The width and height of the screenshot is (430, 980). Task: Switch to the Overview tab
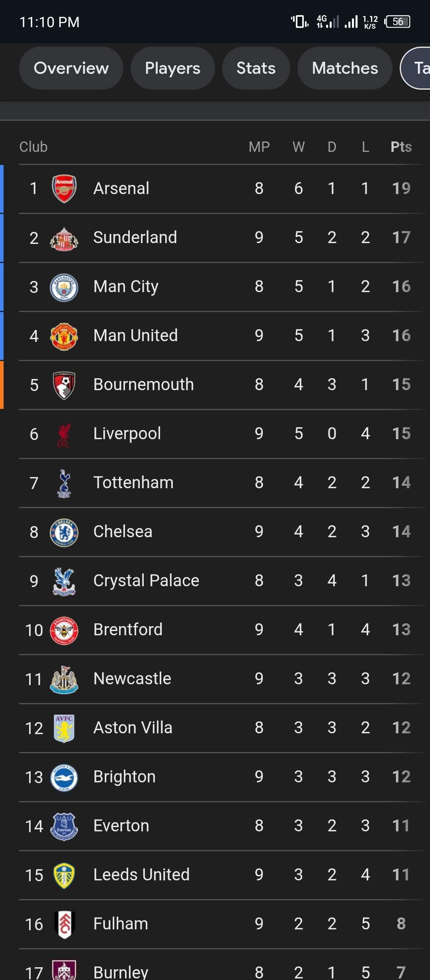coord(71,68)
